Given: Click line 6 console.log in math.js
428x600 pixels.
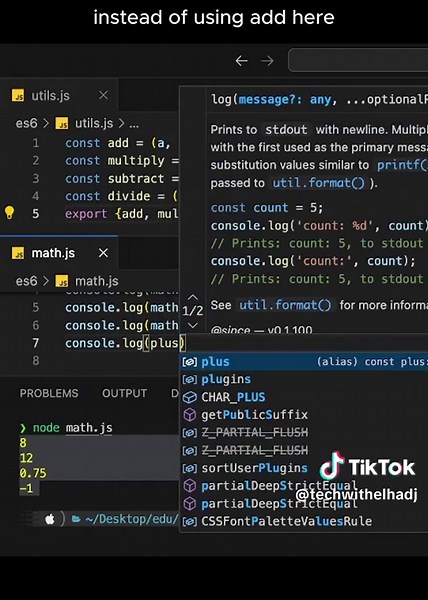Looking at the screenshot, I should (x=122, y=325).
